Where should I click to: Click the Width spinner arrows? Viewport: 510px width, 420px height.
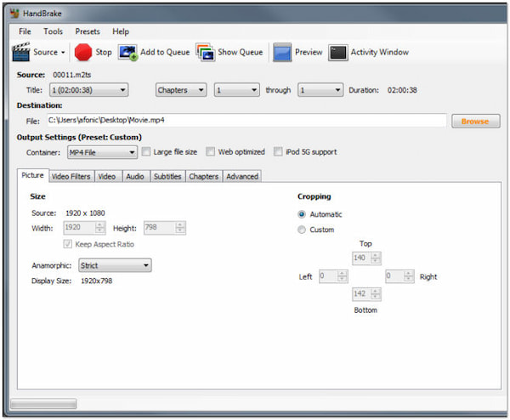[x=100, y=228]
